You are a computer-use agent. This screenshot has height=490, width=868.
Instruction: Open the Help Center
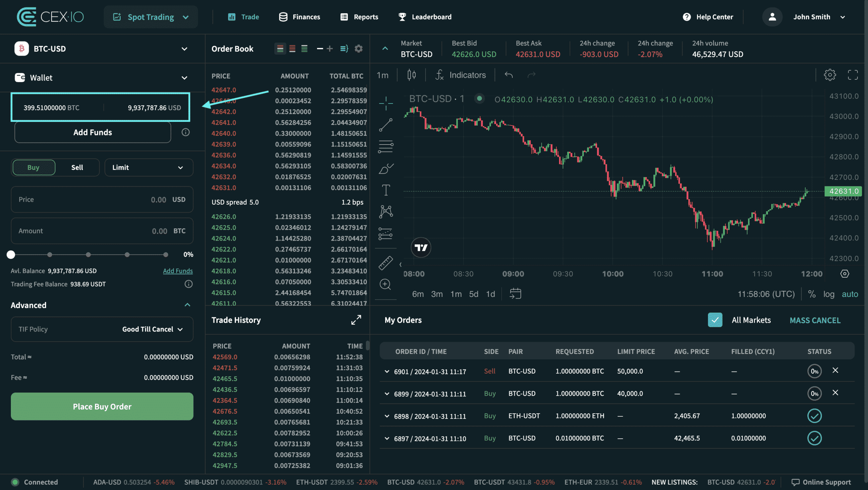point(708,17)
